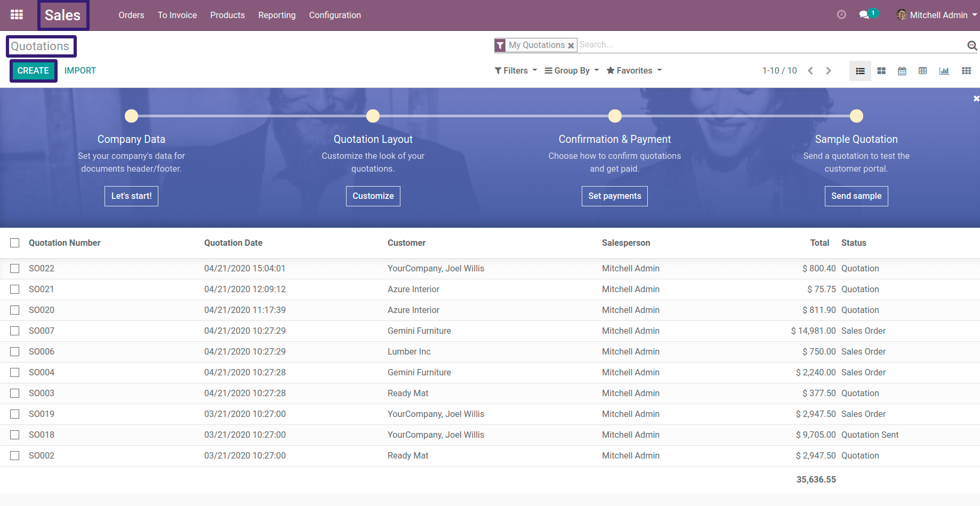
Task: Click the Quotation Layout step circle
Action: coord(373,116)
